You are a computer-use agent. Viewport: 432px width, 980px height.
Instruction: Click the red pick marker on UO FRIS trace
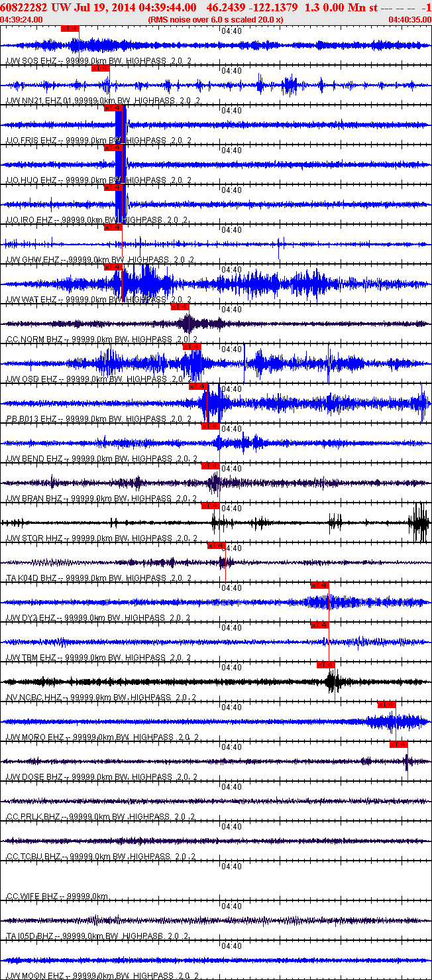113,108
